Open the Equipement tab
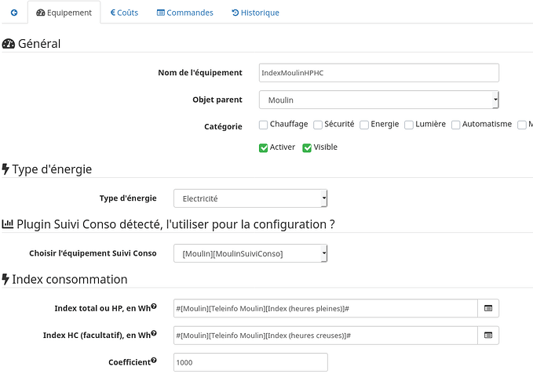 point(64,13)
